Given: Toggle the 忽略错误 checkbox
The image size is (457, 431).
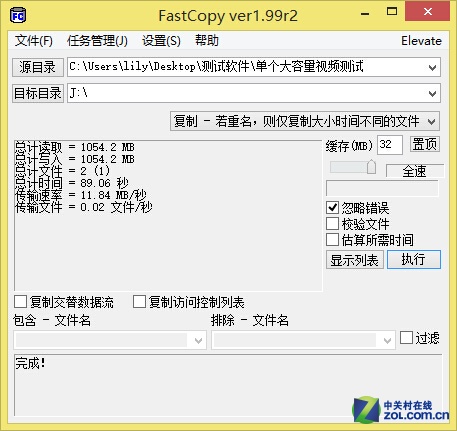Looking at the screenshot, I should point(332,207).
